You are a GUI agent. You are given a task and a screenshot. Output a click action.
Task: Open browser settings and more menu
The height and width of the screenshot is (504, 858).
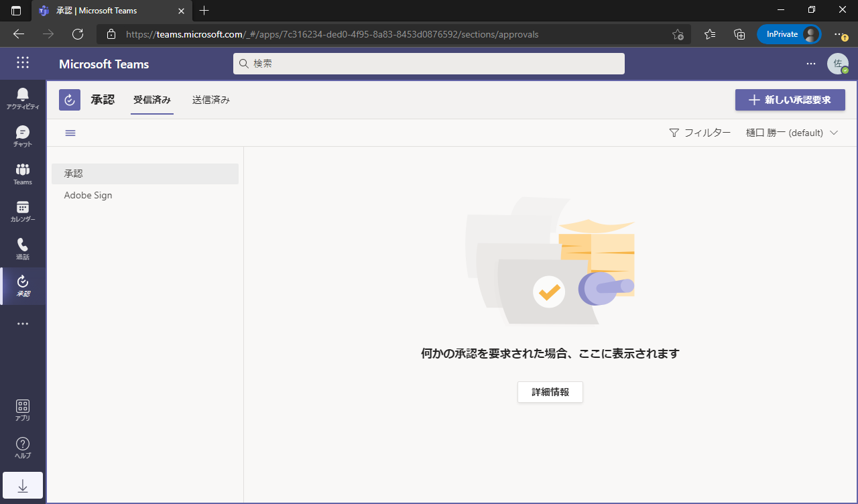(840, 34)
